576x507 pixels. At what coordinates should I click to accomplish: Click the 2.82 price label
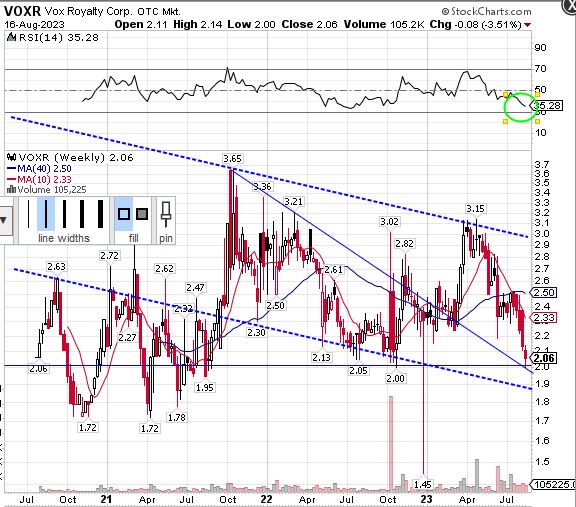click(404, 244)
